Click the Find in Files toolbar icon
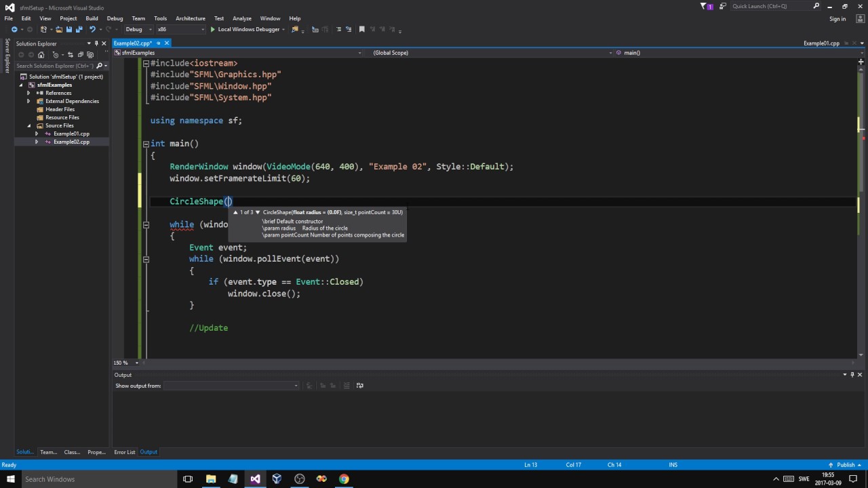868x488 pixels. [295, 29]
